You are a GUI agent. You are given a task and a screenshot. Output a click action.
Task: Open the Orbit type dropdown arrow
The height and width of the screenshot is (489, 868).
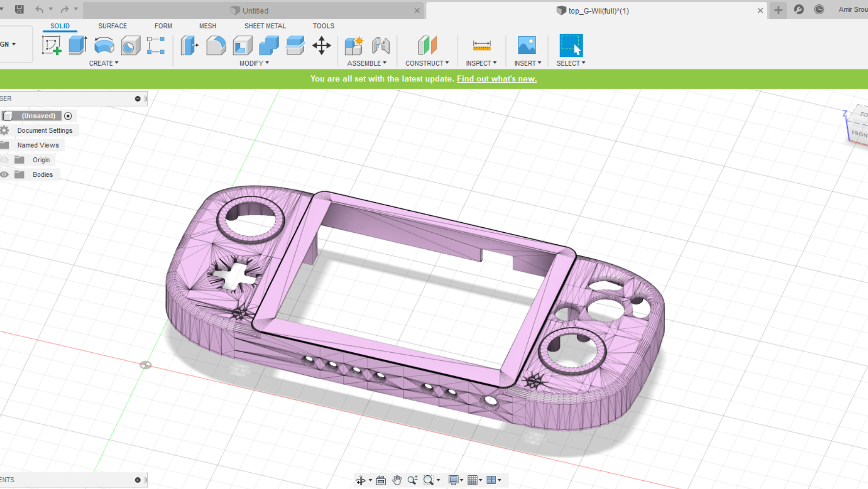pyautogui.click(x=370, y=480)
